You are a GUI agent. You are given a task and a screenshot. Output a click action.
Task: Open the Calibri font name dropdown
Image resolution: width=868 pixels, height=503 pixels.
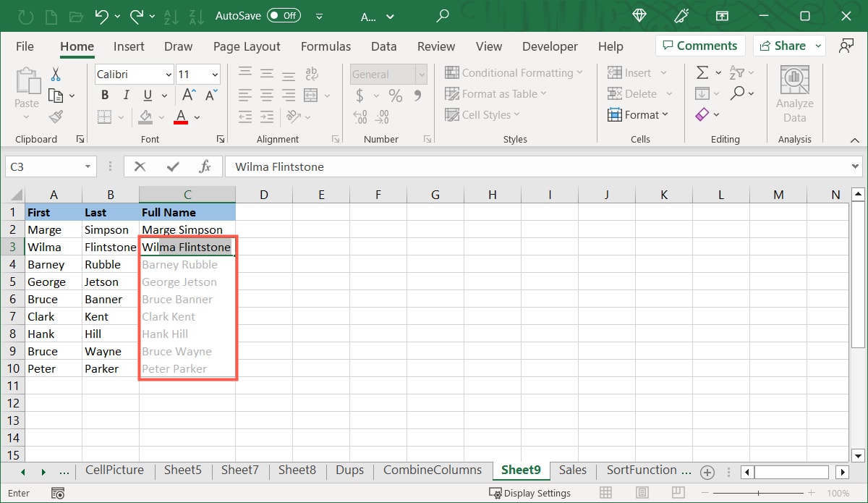[169, 75]
